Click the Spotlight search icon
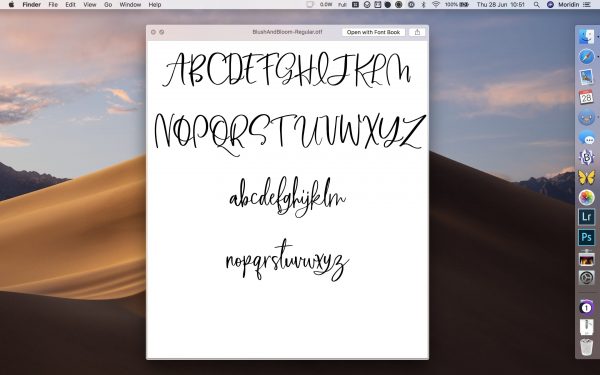The height and width of the screenshot is (375, 600). (x=536, y=5)
